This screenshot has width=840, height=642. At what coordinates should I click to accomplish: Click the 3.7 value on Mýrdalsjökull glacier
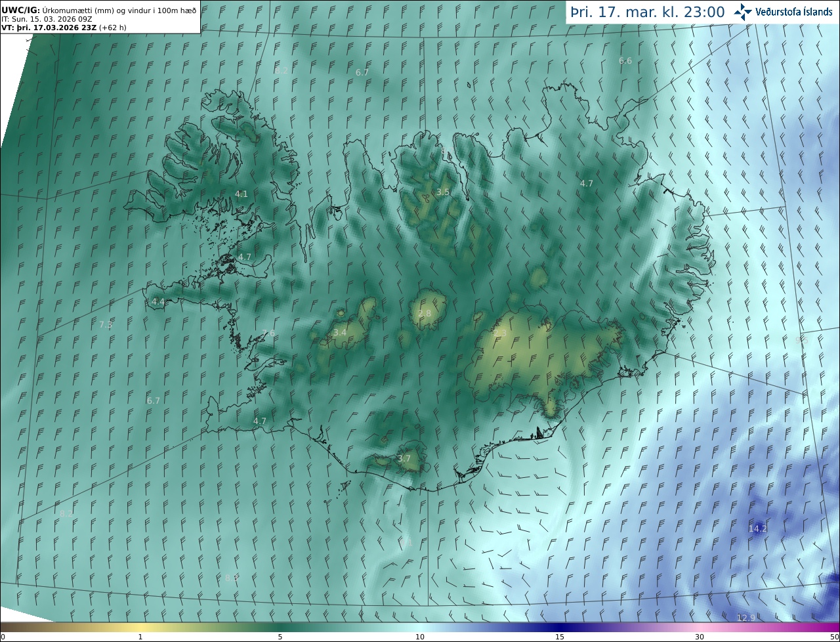(404, 459)
